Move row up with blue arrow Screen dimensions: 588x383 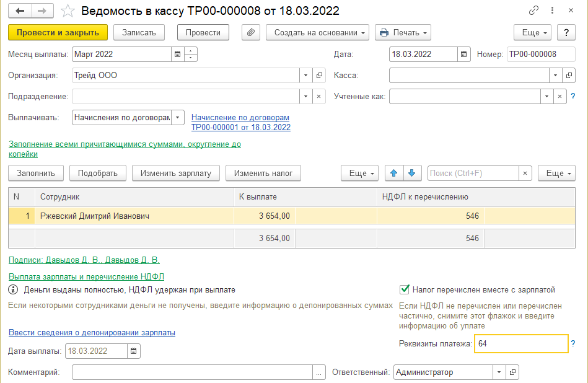point(393,174)
